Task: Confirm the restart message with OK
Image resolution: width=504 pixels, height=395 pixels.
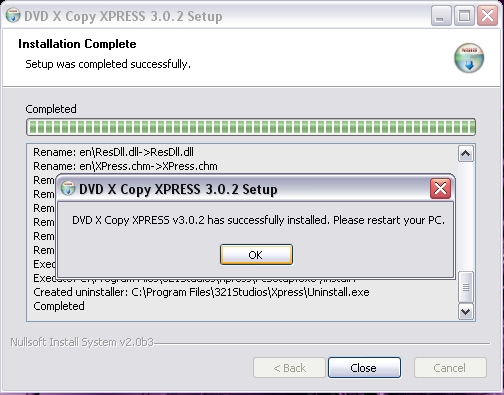Action: point(256,255)
